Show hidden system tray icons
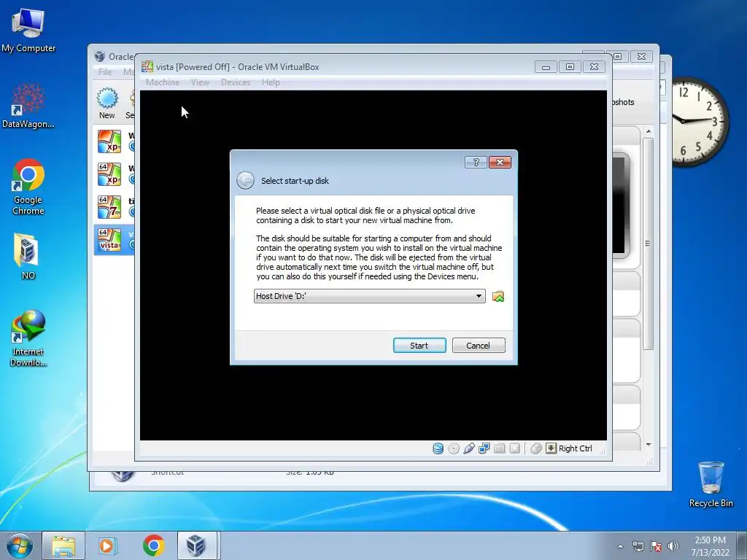Screen dimensions: 747x560 620,546
